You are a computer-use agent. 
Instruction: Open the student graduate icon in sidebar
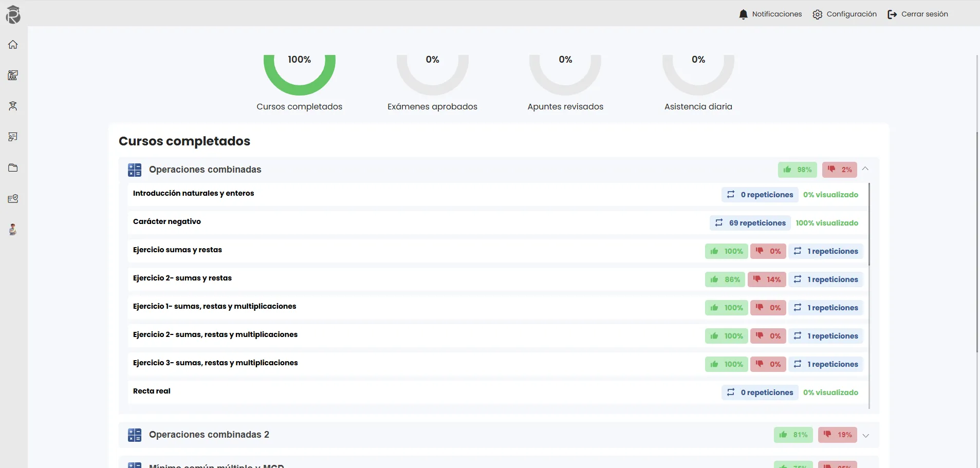[x=13, y=106]
